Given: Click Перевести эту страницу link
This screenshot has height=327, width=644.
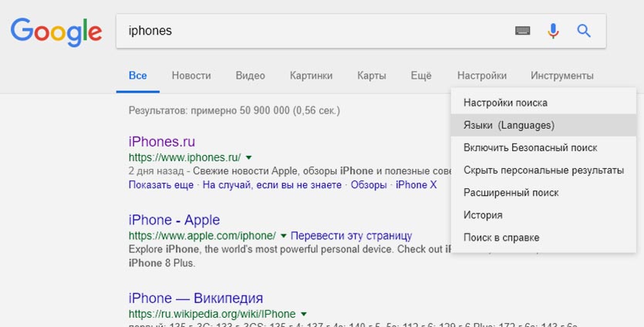Looking at the screenshot, I should tap(351, 236).
